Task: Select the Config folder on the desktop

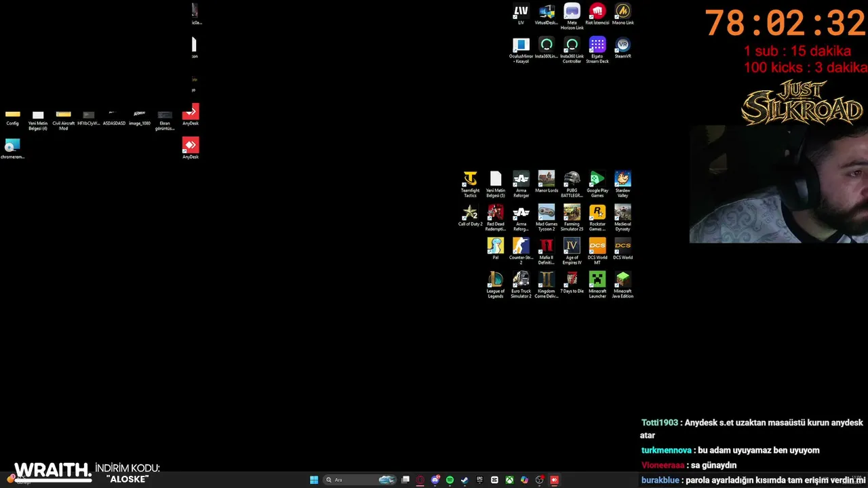Action: tap(12, 118)
